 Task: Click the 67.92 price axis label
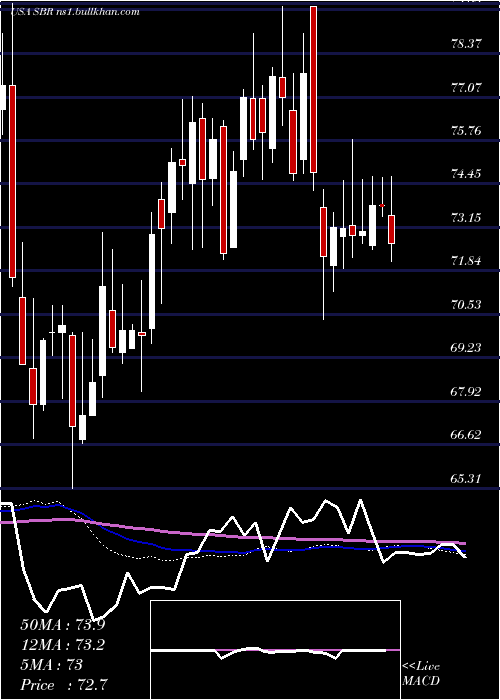(467, 392)
